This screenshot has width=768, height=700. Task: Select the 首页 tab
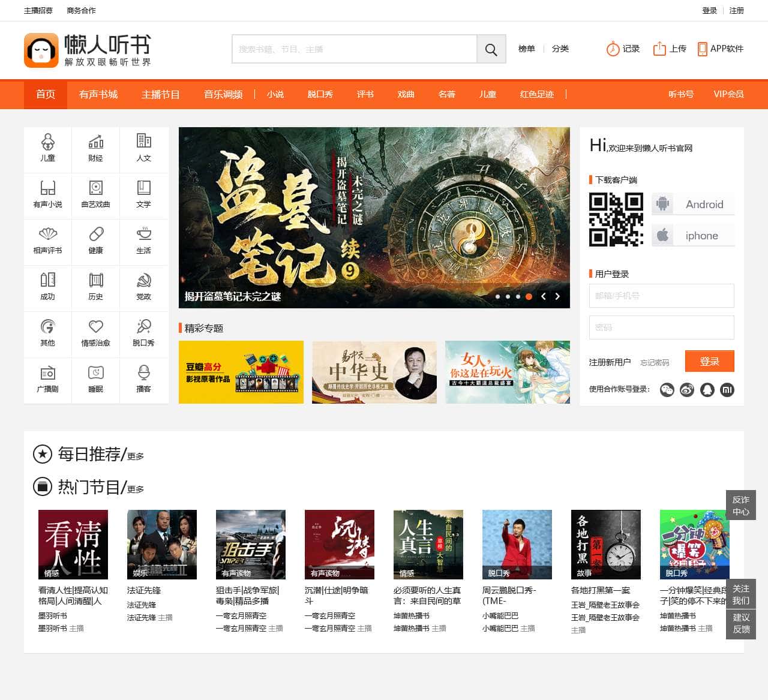[x=46, y=94]
